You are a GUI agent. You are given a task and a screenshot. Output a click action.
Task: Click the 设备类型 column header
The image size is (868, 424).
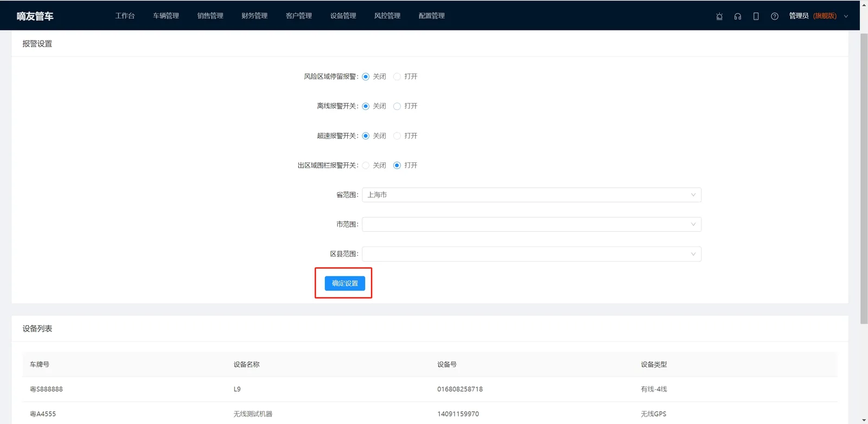(x=654, y=364)
